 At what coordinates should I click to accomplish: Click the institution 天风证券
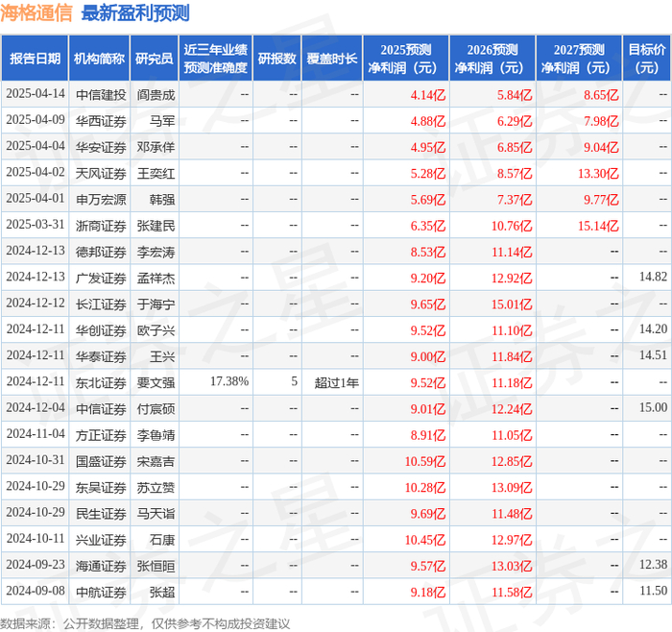(x=101, y=174)
